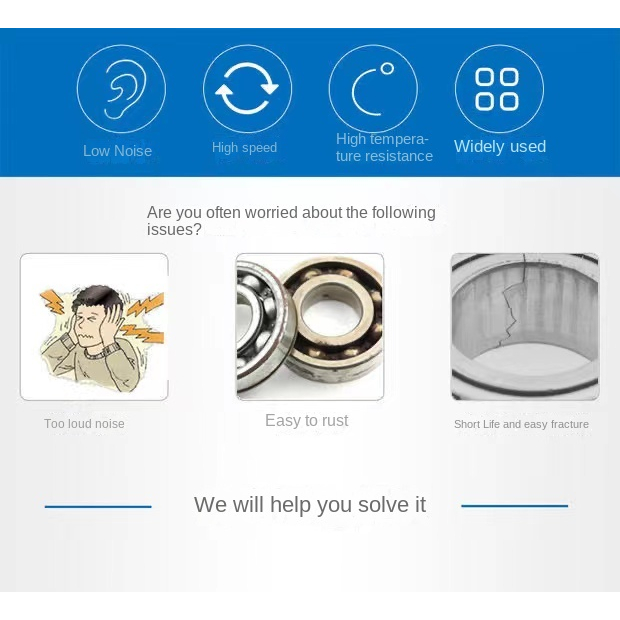Select High temperature resistance text
The image size is (620, 620).
[x=384, y=147]
